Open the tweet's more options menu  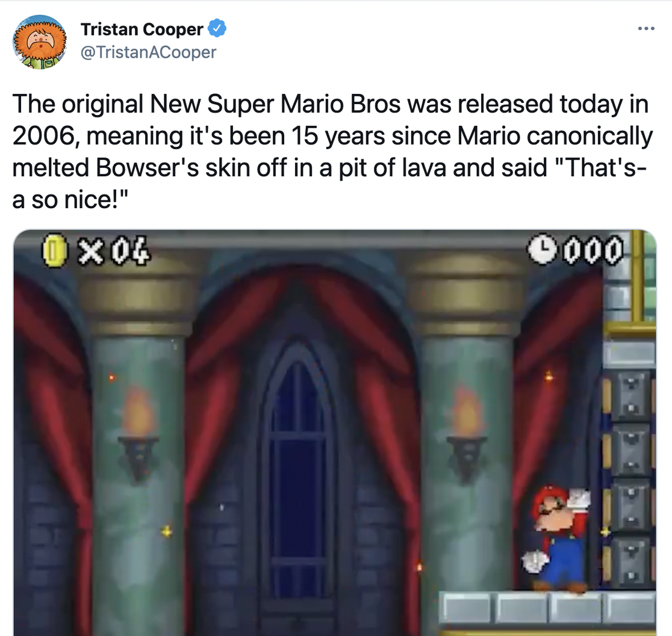tap(646, 29)
